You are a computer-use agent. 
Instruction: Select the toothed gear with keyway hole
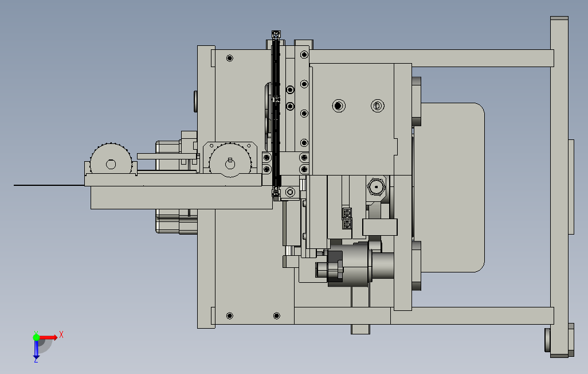[x=230, y=160]
